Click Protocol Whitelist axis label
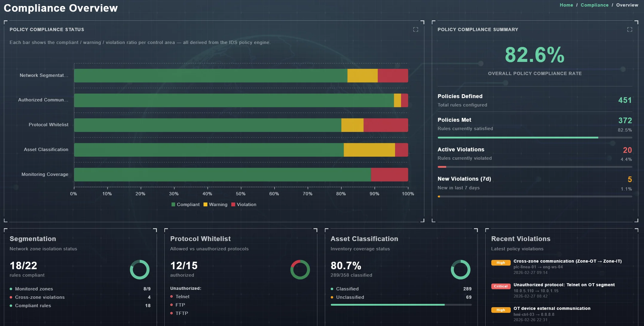The height and width of the screenshot is (326, 644). pyautogui.click(x=48, y=125)
